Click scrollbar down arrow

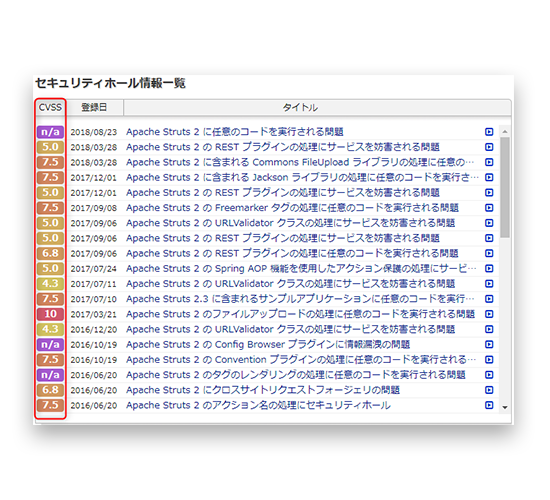tap(505, 407)
